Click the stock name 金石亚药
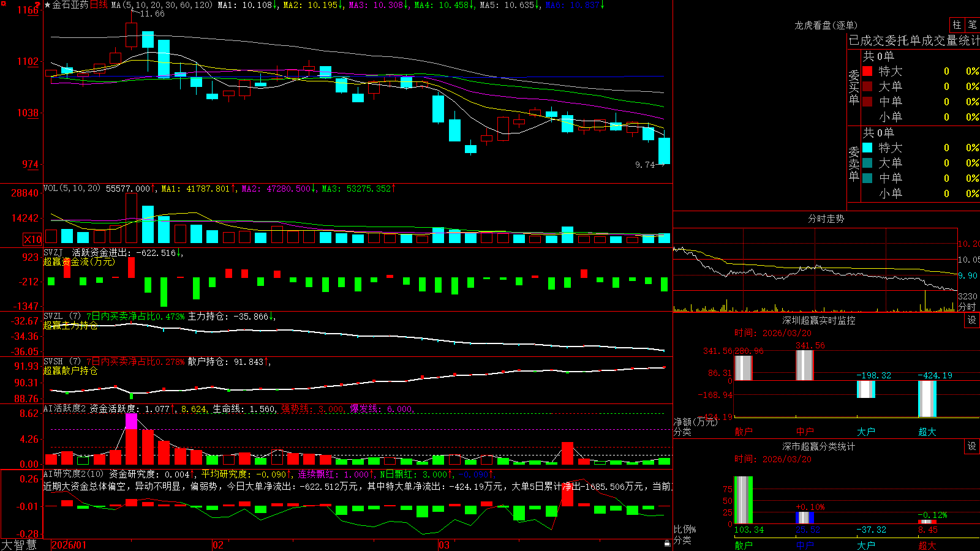This screenshot has width=980, height=551. (x=70, y=5)
